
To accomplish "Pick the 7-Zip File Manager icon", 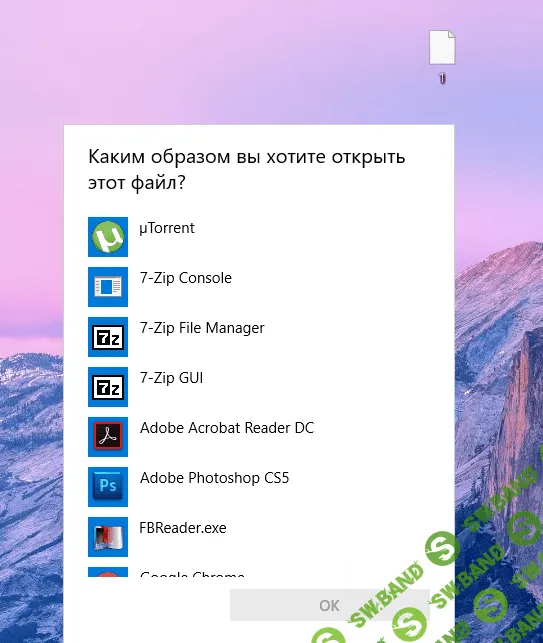I will pyautogui.click(x=108, y=337).
